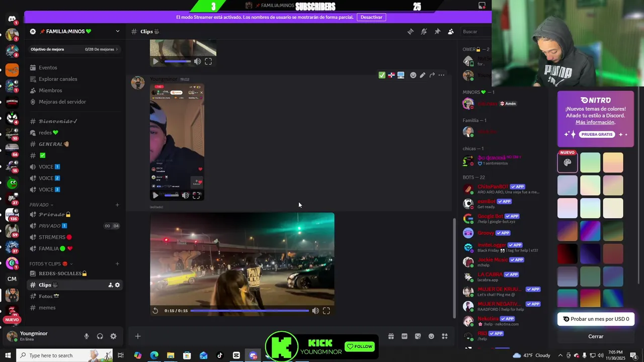Open user settings gear icon
The image size is (644, 362).
113,336
